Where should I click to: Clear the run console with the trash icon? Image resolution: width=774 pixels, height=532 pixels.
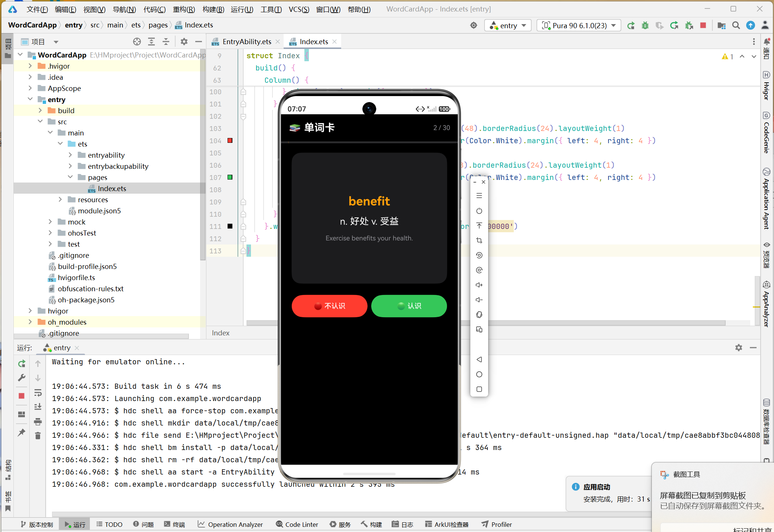(38, 436)
